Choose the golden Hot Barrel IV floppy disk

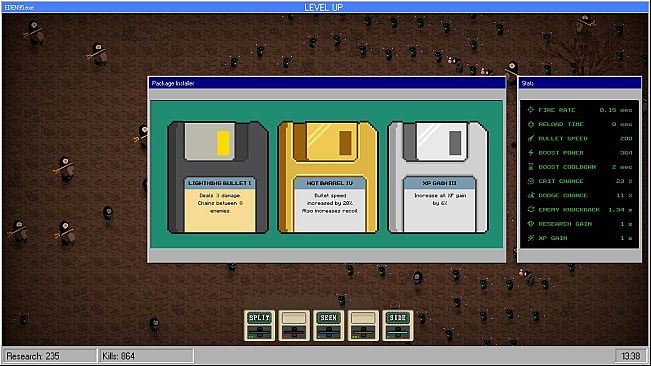tap(328, 177)
